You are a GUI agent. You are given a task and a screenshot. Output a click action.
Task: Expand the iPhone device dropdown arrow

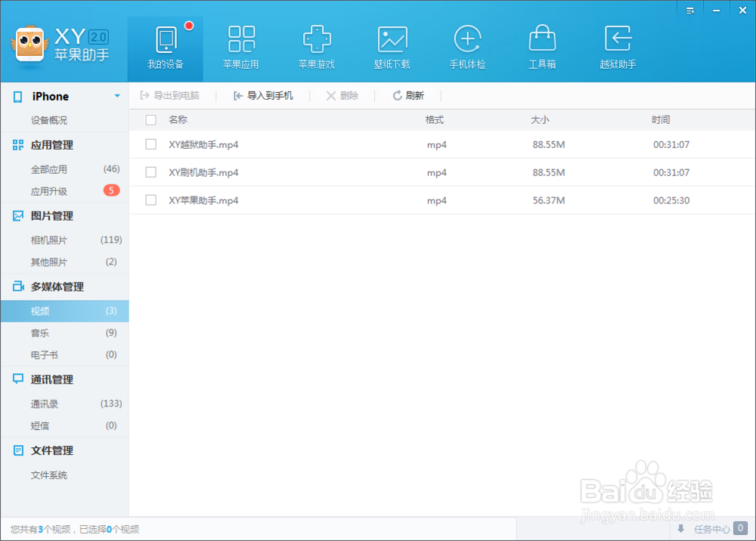117,97
